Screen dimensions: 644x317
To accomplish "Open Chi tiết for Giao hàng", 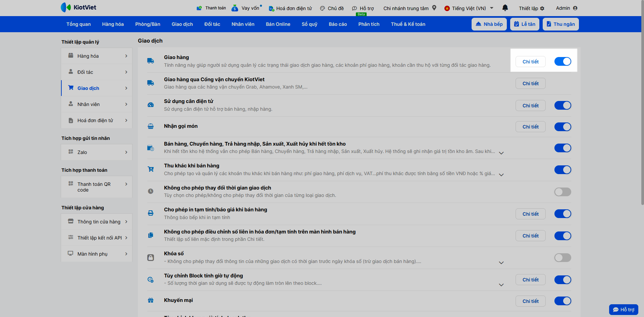I will [x=530, y=62].
